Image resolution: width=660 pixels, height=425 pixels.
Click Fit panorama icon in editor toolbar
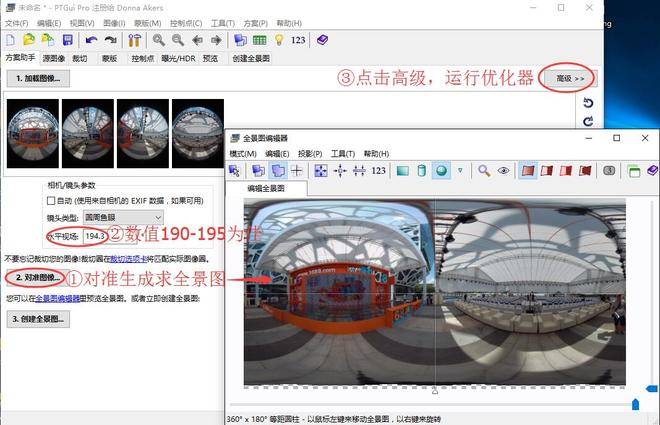pos(321,170)
